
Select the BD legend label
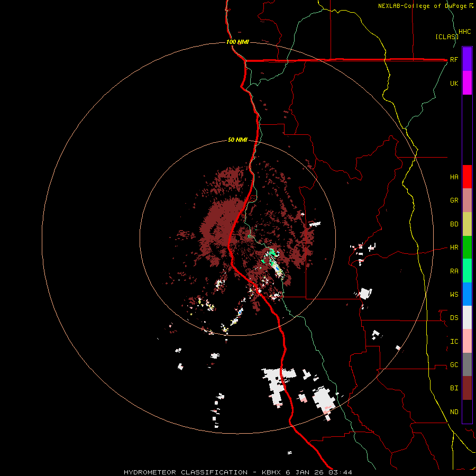(x=454, y=224)
